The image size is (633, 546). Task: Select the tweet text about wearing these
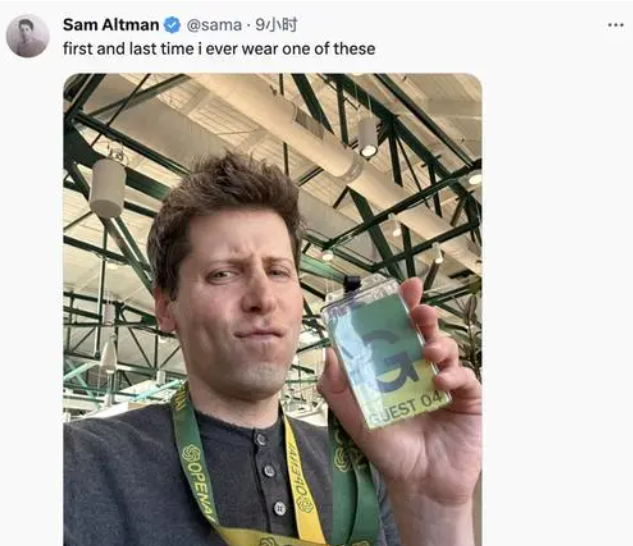click(x=219, y=49)
